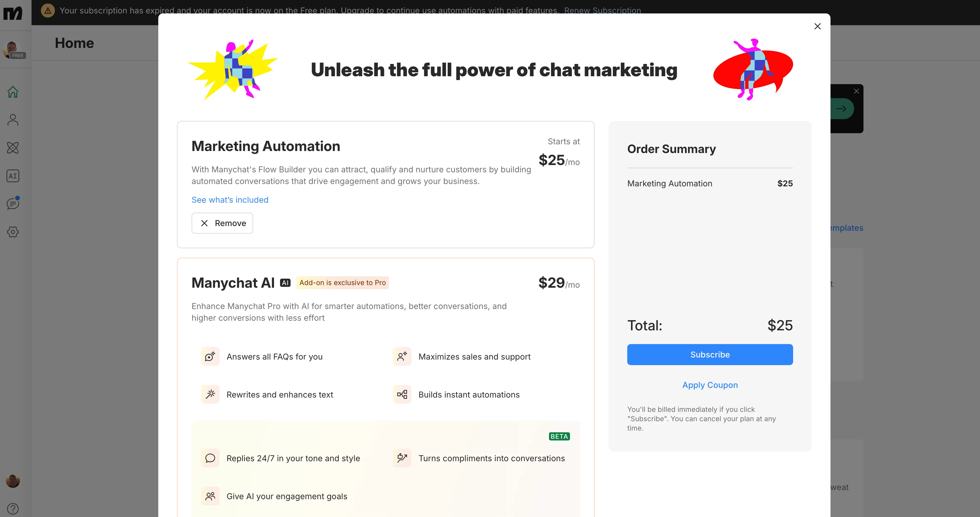
Task: Click the Apply Coupon link
Action: [x=710, y=385]
